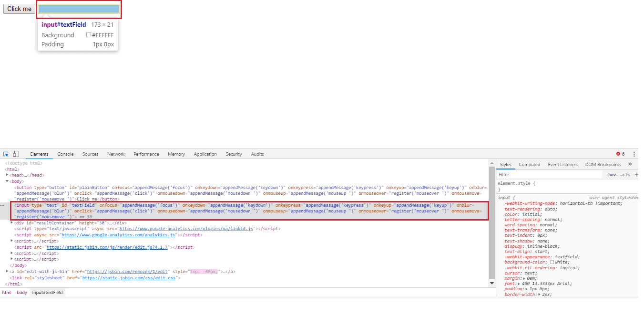The width and height of the screenshot is (644, 317).
Task: Expand the resultContainer div node
Action: coord(12,222)
